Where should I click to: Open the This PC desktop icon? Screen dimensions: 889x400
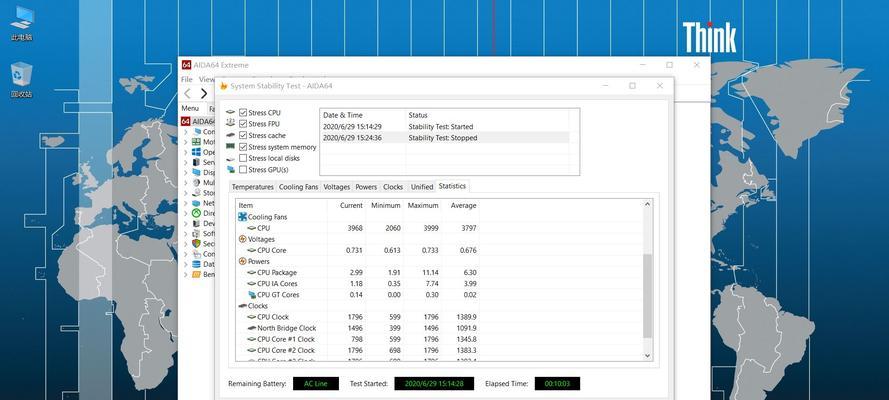(22, 23)
